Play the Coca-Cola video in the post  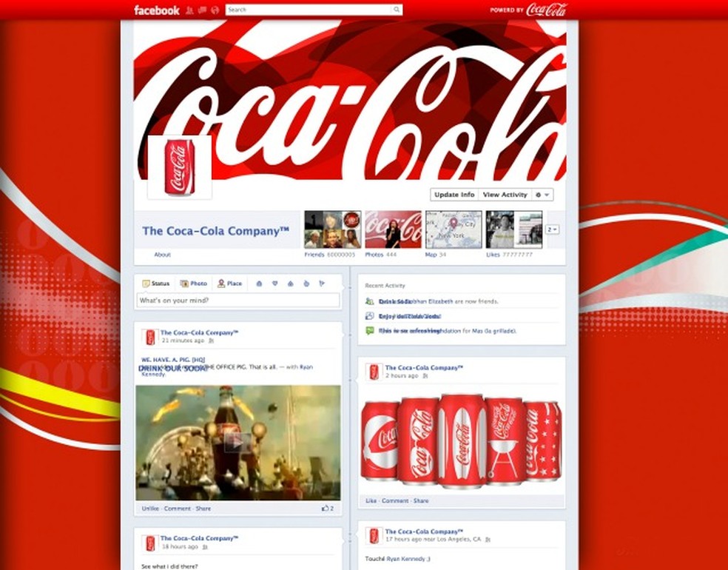tap(237, 442)
